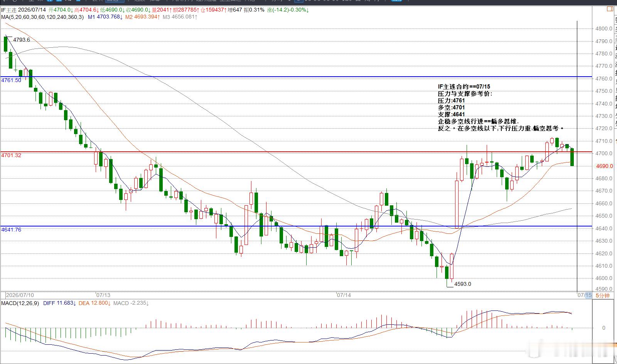The image size is (617, 364).
Task: Click the panel layout icon at top right
Action: tap(610, 9)
